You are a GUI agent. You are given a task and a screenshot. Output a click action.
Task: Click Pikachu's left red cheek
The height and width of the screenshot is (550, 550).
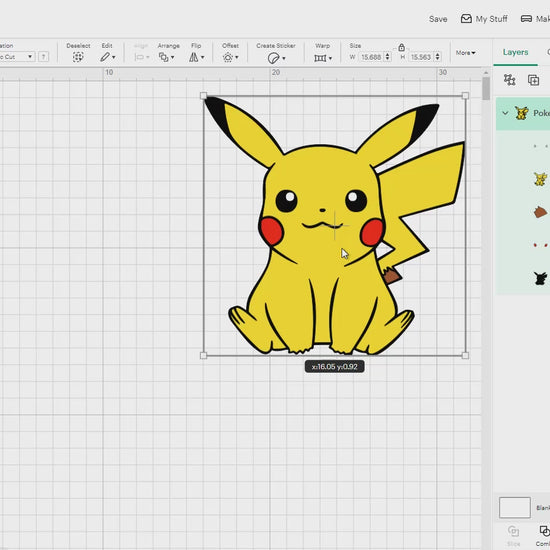(271, 230)
